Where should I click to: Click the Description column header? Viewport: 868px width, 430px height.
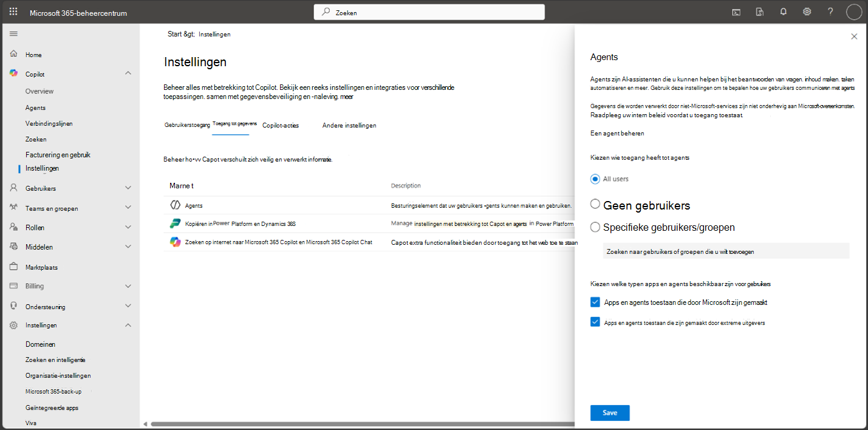pyautogui.click(x=406, y=185)
